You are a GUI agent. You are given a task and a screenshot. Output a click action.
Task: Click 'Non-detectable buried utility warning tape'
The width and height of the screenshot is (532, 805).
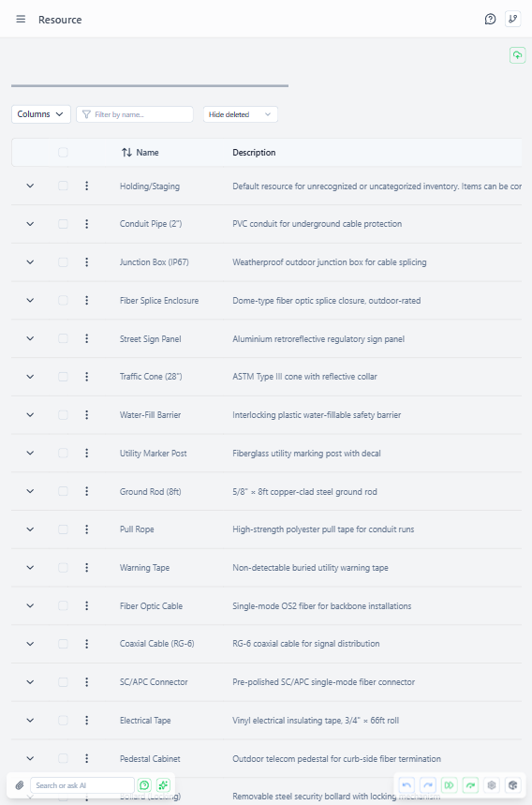[x=310, y=568]
